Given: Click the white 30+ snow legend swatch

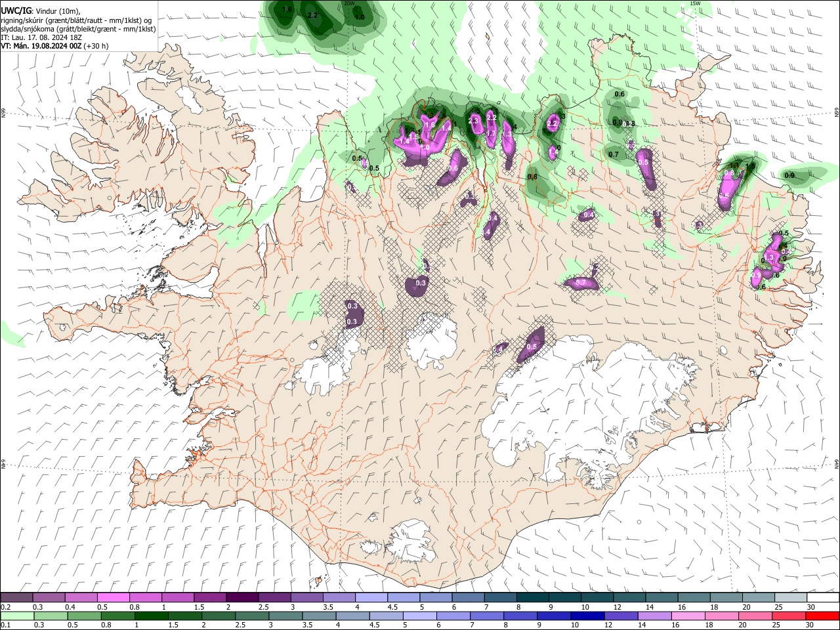Looking at the screenshot, I should pyautogui.click(x=824, y=598).
